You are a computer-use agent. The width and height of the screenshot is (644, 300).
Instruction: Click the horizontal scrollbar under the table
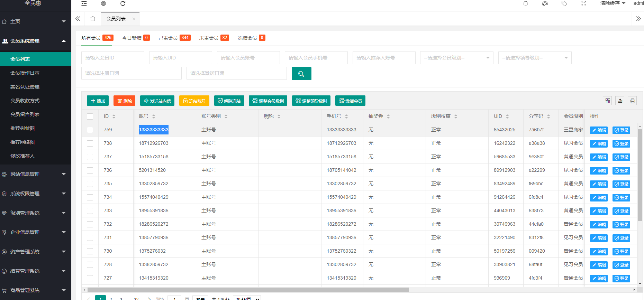click(x=248, y=290)
